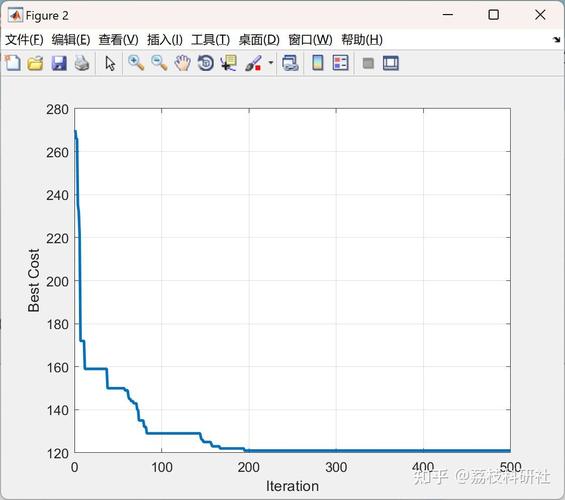Select the Edit Plot arrow tool

pyautogui.click(x=110, y=63)
